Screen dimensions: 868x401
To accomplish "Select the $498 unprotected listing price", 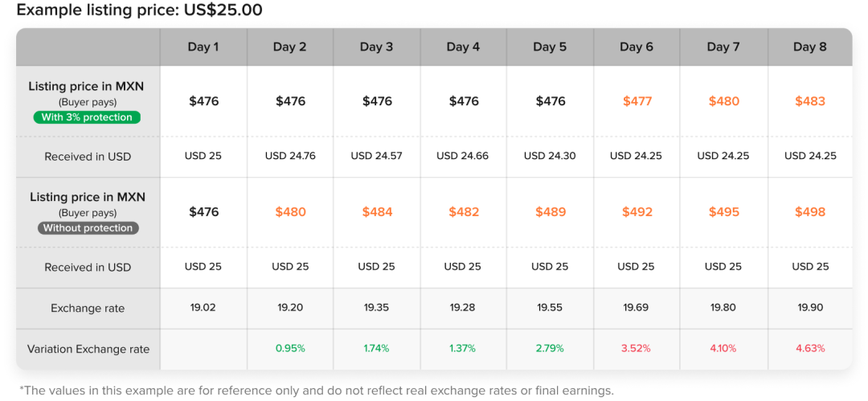I will 810,212.
